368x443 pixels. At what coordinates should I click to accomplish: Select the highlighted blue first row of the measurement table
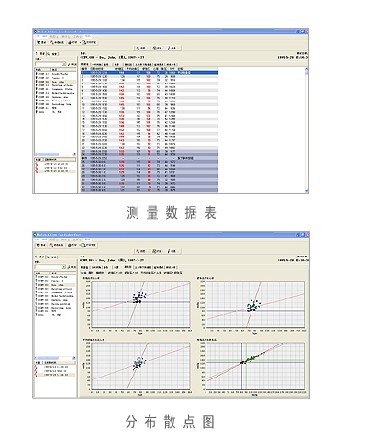click(149, 72)
